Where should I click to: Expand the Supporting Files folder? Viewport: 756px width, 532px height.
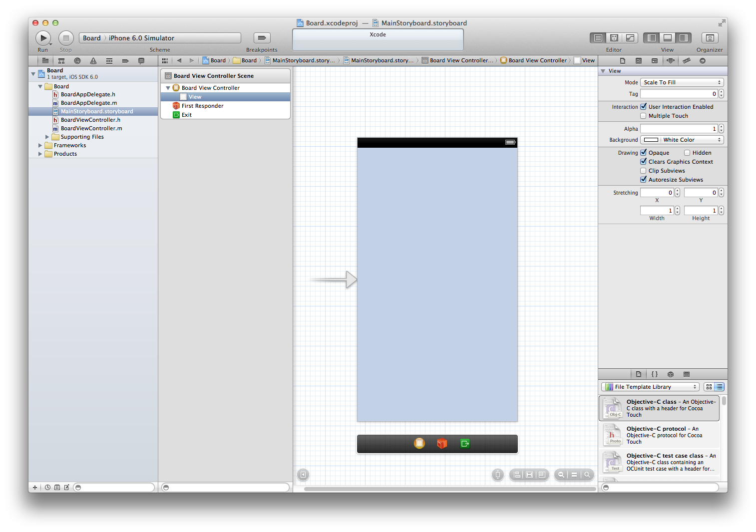(47, 137)
